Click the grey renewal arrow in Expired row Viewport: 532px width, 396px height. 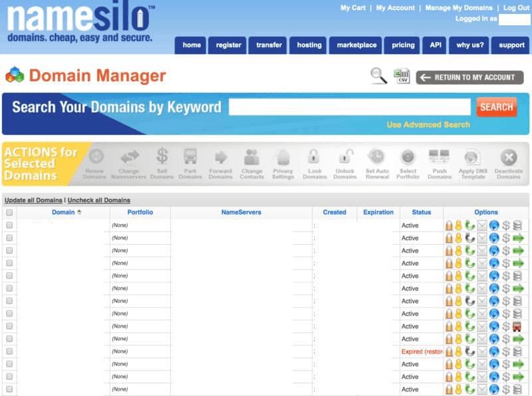469,351
